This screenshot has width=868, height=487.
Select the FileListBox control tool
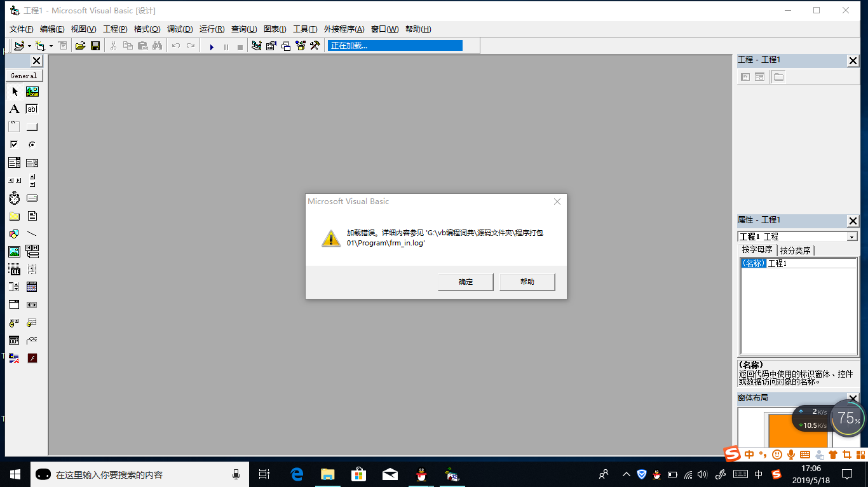coord(32,216)
